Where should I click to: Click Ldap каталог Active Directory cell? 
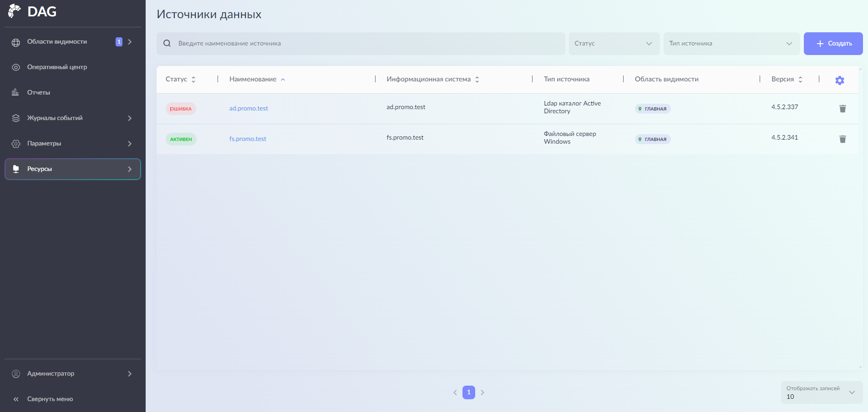pyautogui.click(x=572, y=107)
